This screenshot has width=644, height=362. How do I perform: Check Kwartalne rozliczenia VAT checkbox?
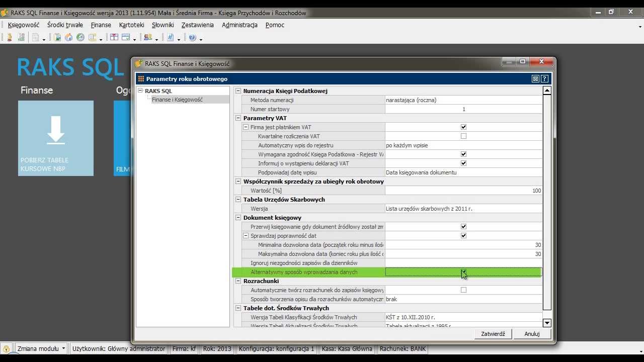coord(463,136)
